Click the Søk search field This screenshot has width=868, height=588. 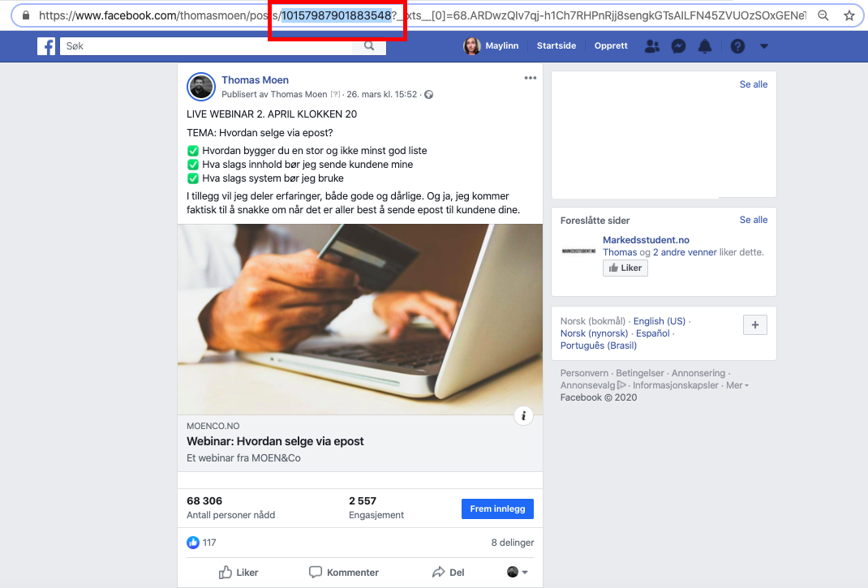click(x=206, y=46)
